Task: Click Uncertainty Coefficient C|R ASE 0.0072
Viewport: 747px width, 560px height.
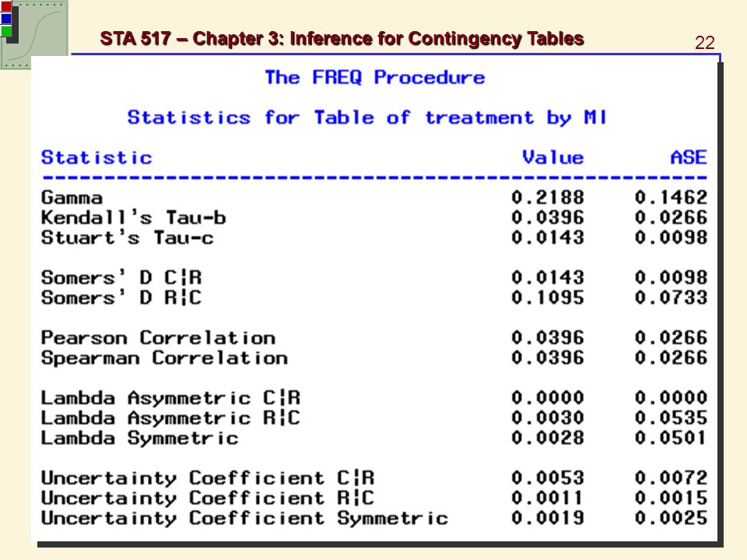Action: 671,478
